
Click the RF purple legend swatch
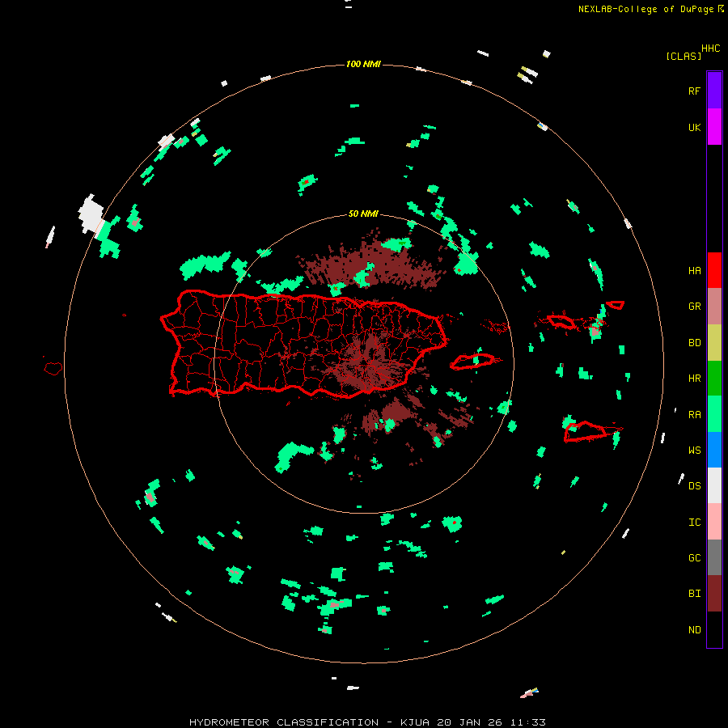coord(714,91)
